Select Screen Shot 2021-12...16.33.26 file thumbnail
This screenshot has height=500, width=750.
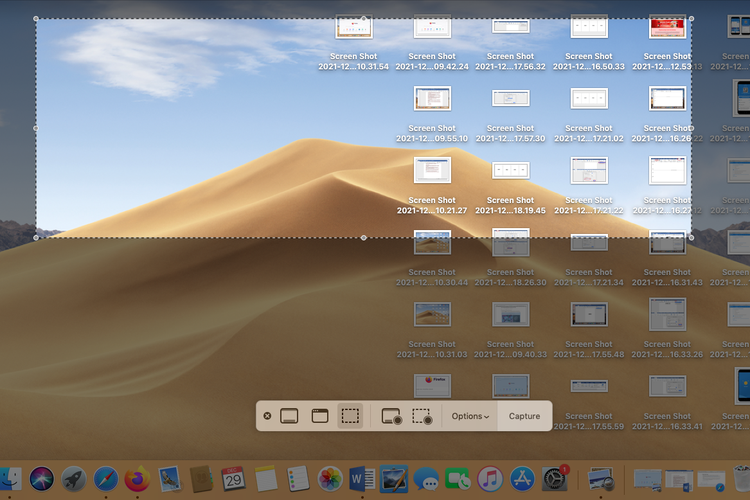pos(667,314)
